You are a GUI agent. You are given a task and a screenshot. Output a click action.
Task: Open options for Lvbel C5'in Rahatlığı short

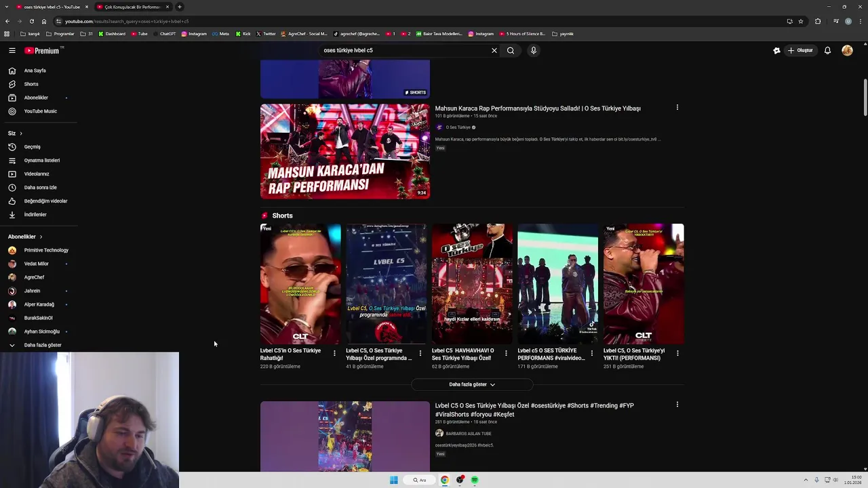334,353
